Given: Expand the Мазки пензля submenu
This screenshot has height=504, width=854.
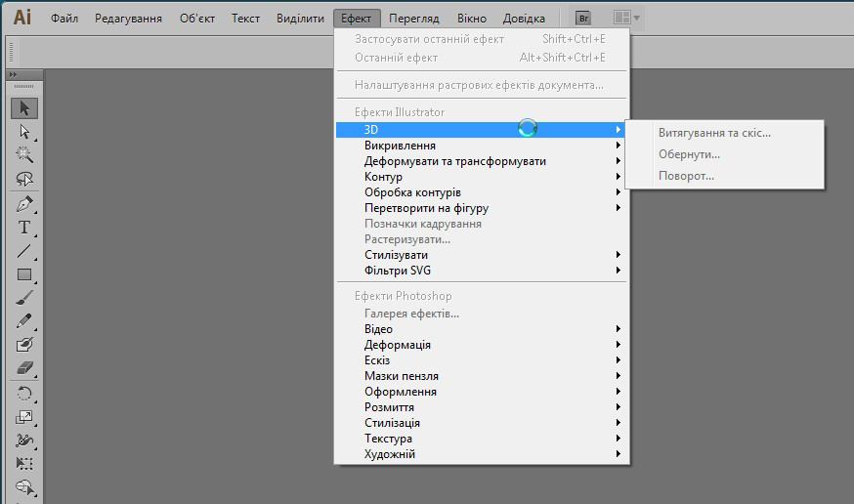Looking at the screenshot, I should tap(482, 376).
